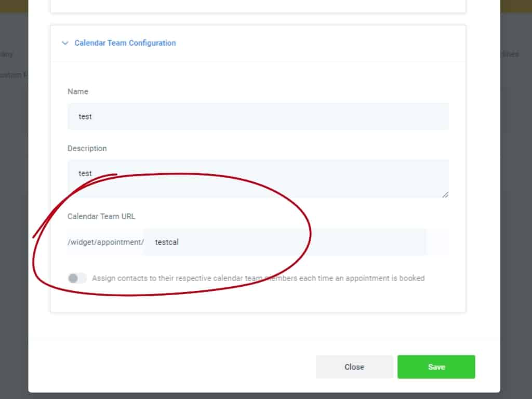Click the Name field label
The image size is (532, 399).
(x=78, y=91)
